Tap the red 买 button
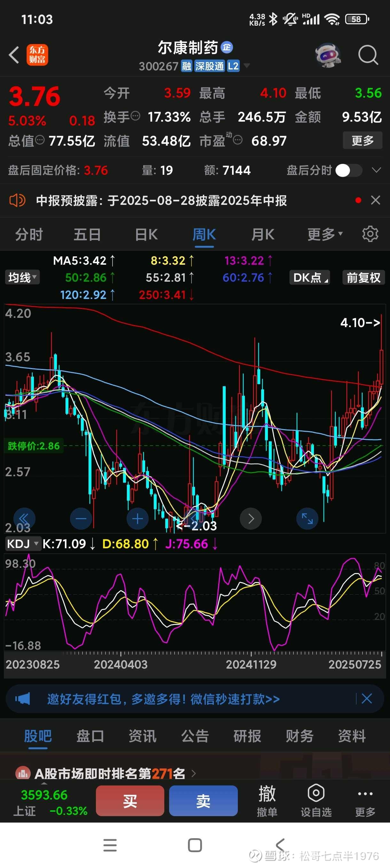Image resolution: width=390 pixels, height=868 pixels. [130, 800]
